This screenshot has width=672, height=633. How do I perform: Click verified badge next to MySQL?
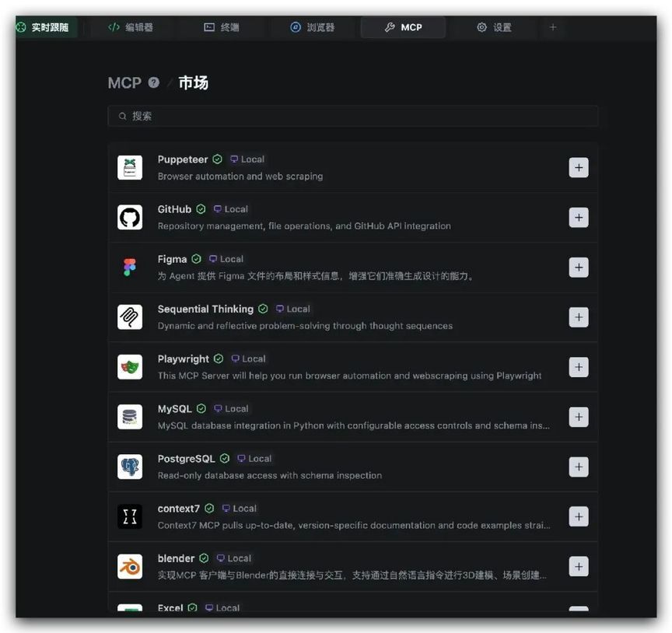coord(201,408)
